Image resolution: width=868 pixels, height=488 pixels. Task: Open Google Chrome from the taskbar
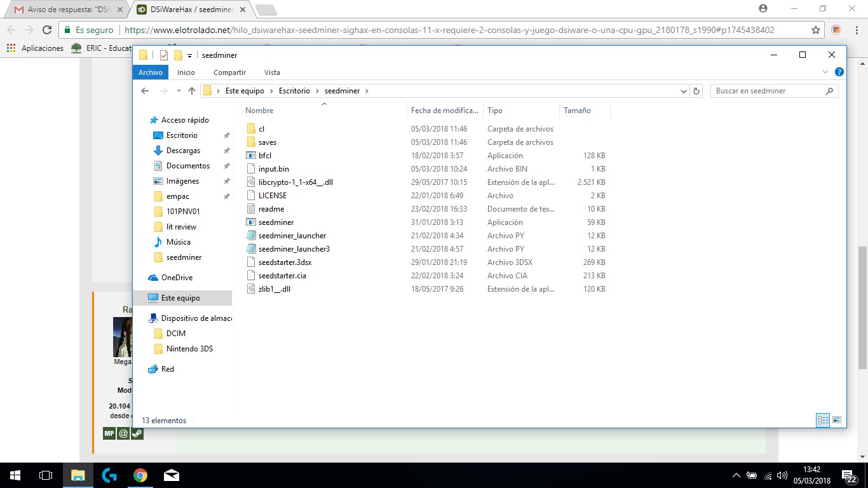pos(140,475)
